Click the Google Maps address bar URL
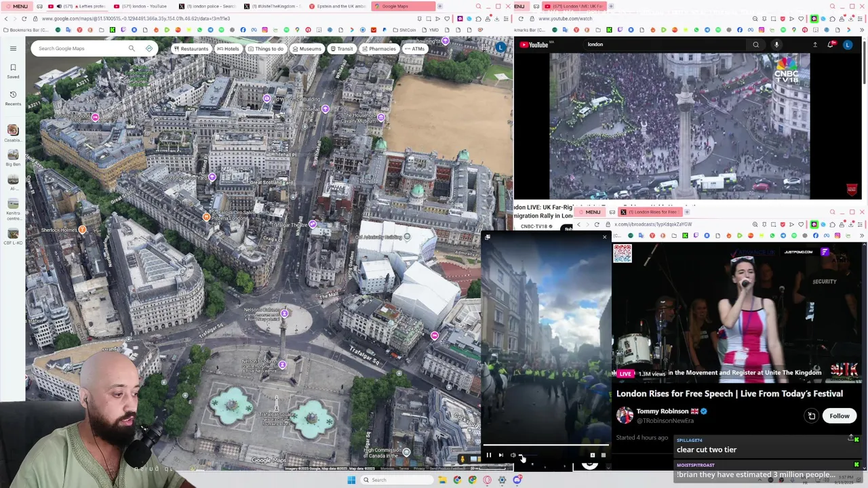868x488 pixels. 136,18
